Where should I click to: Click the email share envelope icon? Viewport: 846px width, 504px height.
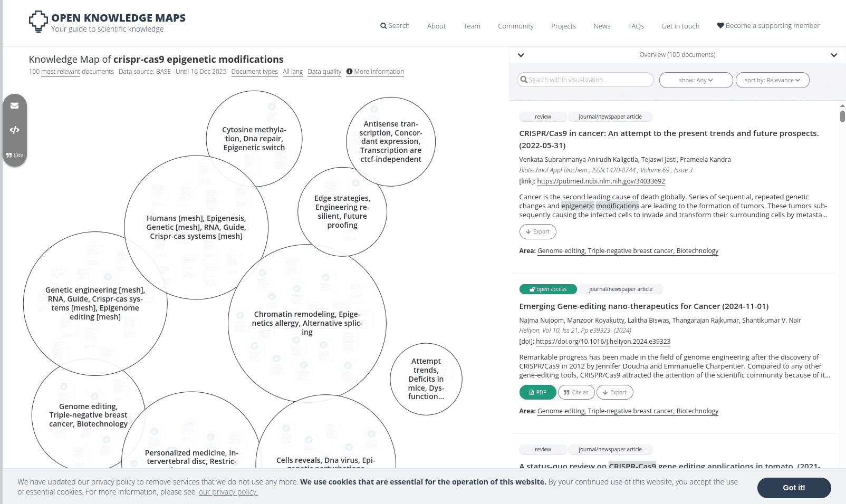pyautogui.click(x=15, y=105)
